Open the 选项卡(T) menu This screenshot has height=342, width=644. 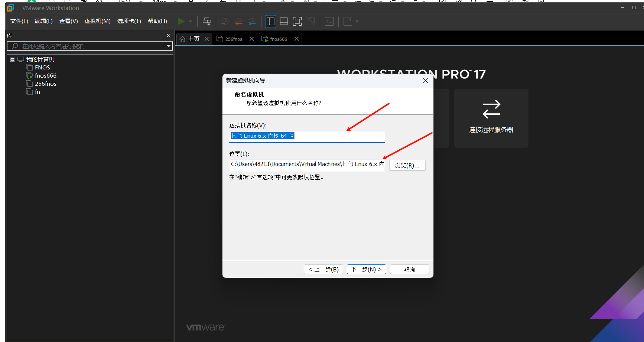pyautogui.click(x=129, y=21)
